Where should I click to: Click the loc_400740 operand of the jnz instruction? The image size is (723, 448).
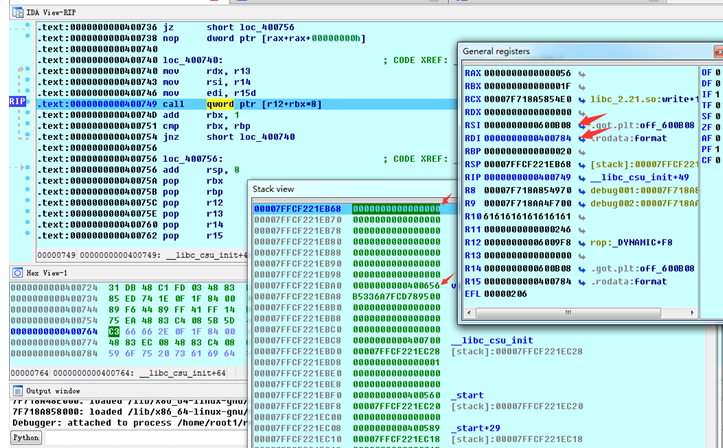click(x=267, y=137)
